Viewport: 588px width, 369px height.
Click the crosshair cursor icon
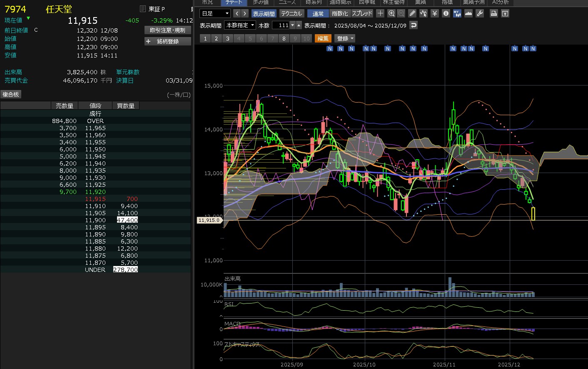pyautogui.click(x=380, y=13)
